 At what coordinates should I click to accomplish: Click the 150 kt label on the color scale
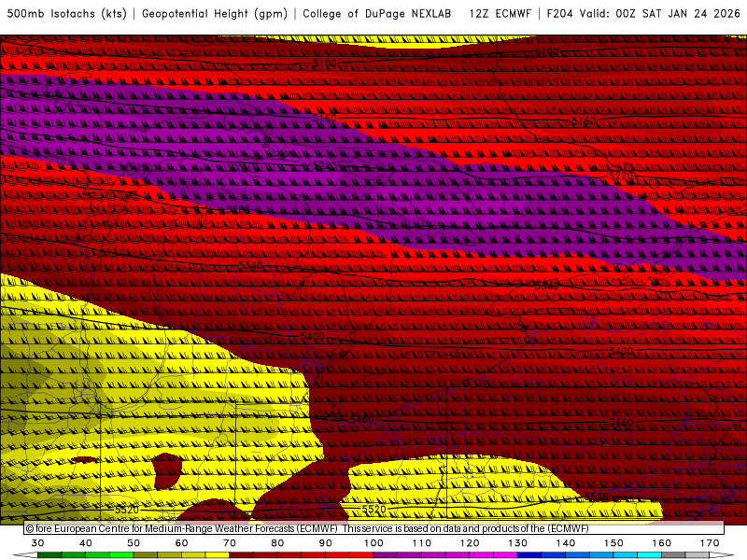(613, 543)
